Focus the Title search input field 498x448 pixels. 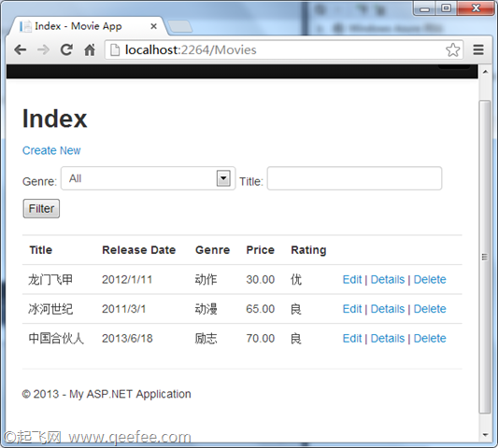pos(354,178)
